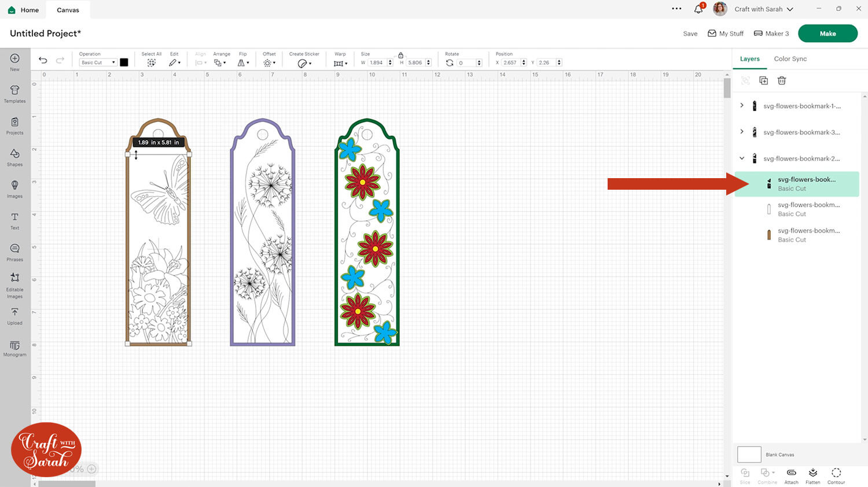Click the black operation color swatch
The image size is (868, 487).
(x=124, y=62)
